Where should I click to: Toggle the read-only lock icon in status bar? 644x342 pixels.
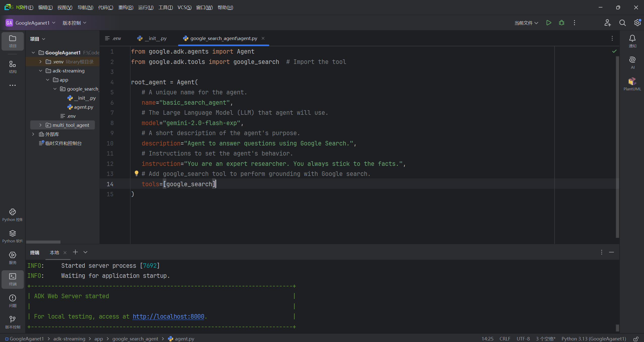(636, 339)
